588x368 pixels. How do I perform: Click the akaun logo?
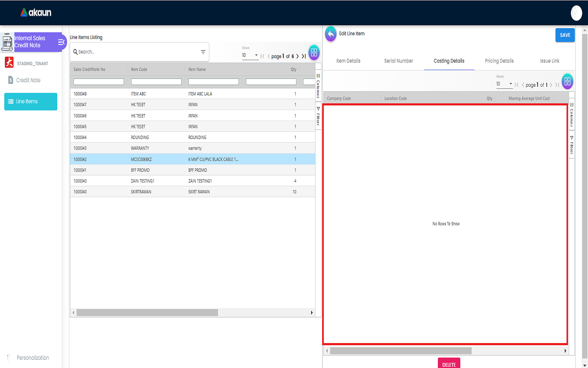pyautogui.click(x=36, y=13)
